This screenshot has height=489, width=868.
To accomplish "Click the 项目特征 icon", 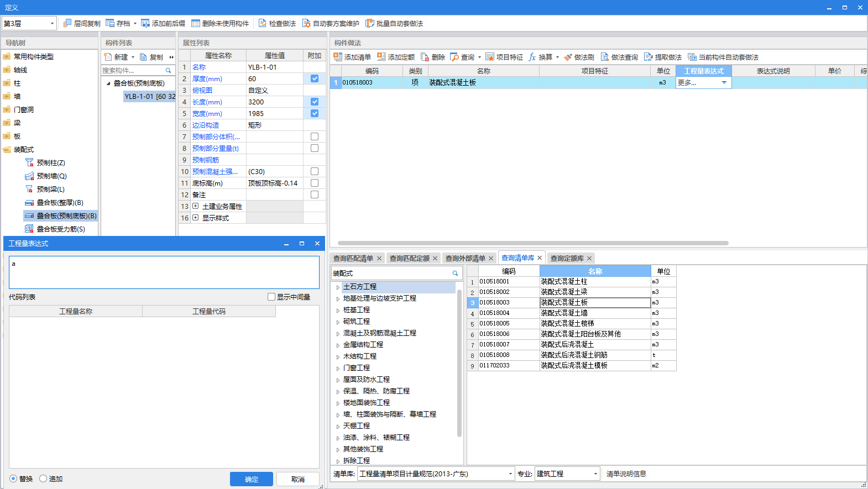I will 490,57.
